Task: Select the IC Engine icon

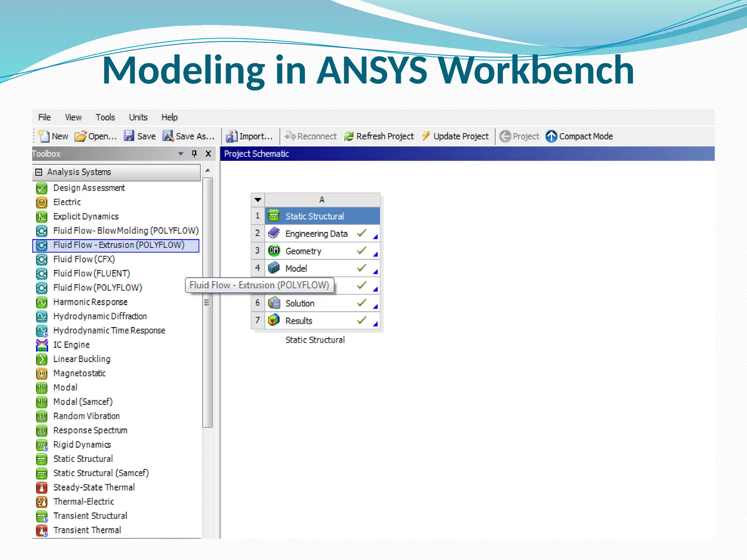Action: point(42,345)
